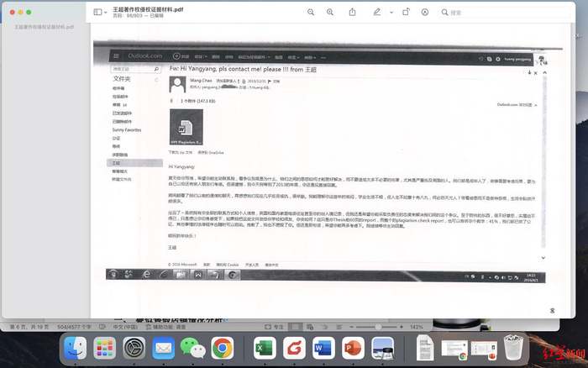Switch to web layout view in Word status bar
Image resolution: width=588 pixels, height=368 pixels.
point(310,327)
